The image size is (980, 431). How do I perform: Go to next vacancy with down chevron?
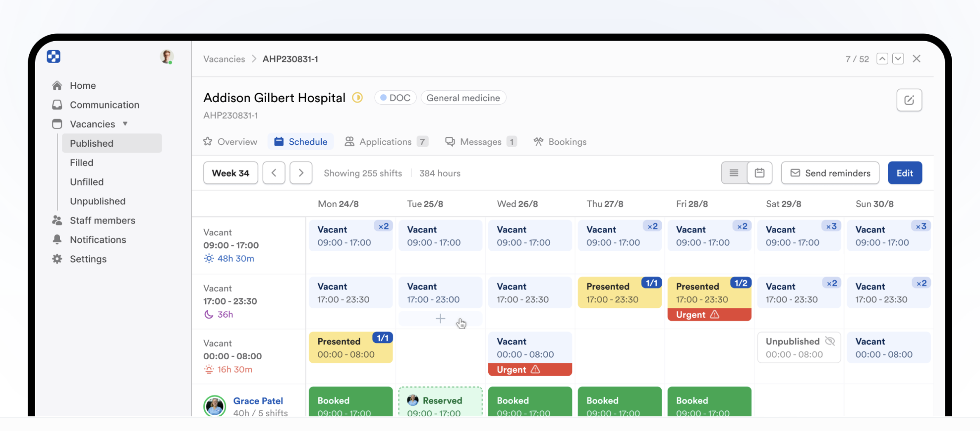(898, 59)
